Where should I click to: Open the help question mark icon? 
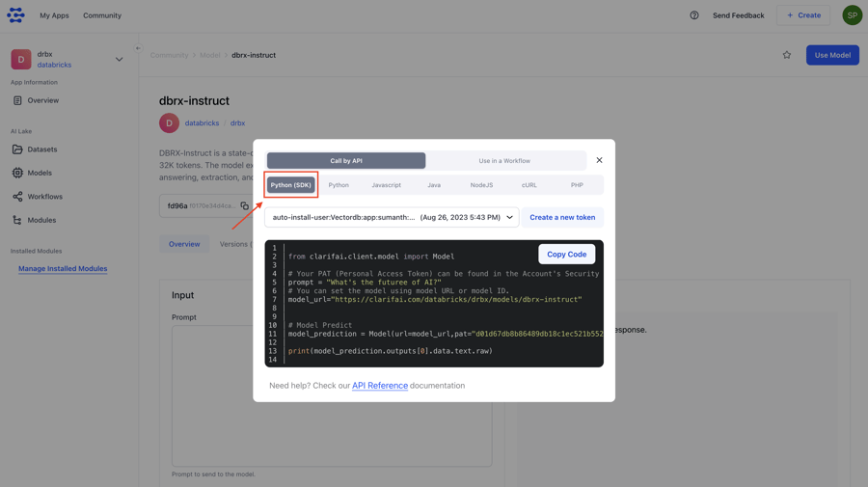[x=694, y=15]
